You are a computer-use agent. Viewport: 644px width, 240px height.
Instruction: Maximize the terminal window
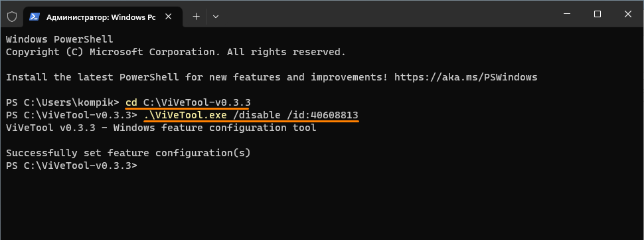pyautogui.click(x=598, y=14)
